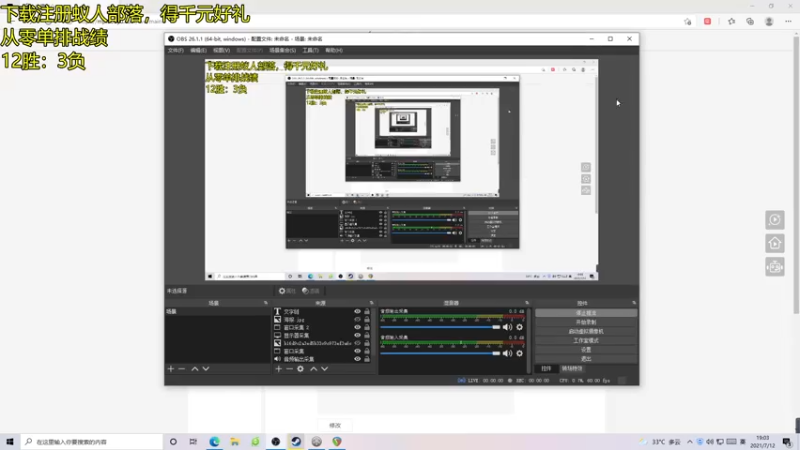800x450 pixels.
Task: Open the Windows Start menu
Action: (x=10, y=441)
